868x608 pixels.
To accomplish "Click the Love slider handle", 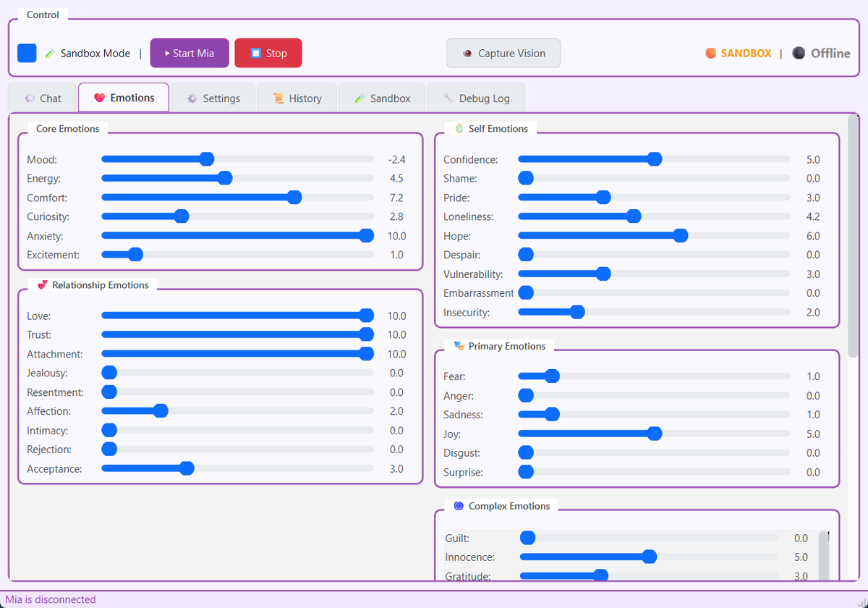I will [367, 316].
